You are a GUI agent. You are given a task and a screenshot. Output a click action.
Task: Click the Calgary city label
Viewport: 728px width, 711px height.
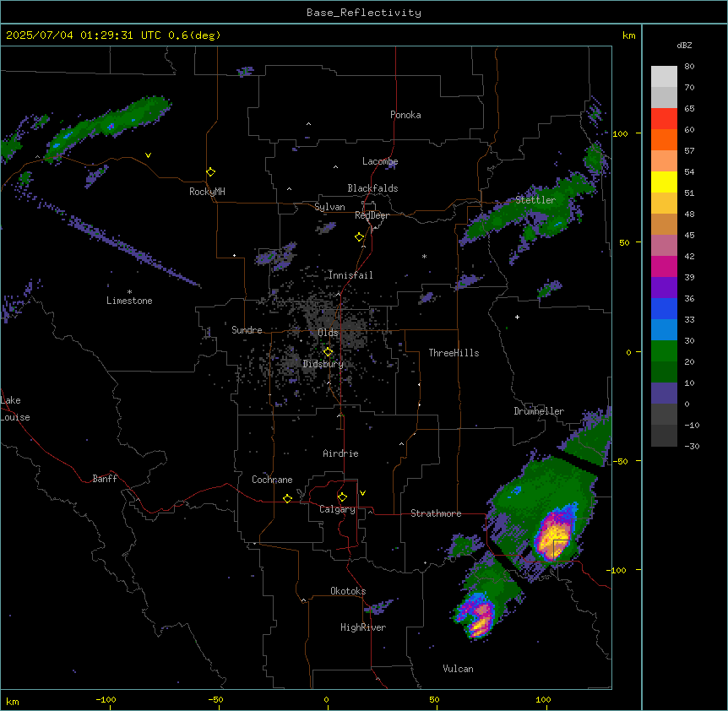click(x=337, y=509)
